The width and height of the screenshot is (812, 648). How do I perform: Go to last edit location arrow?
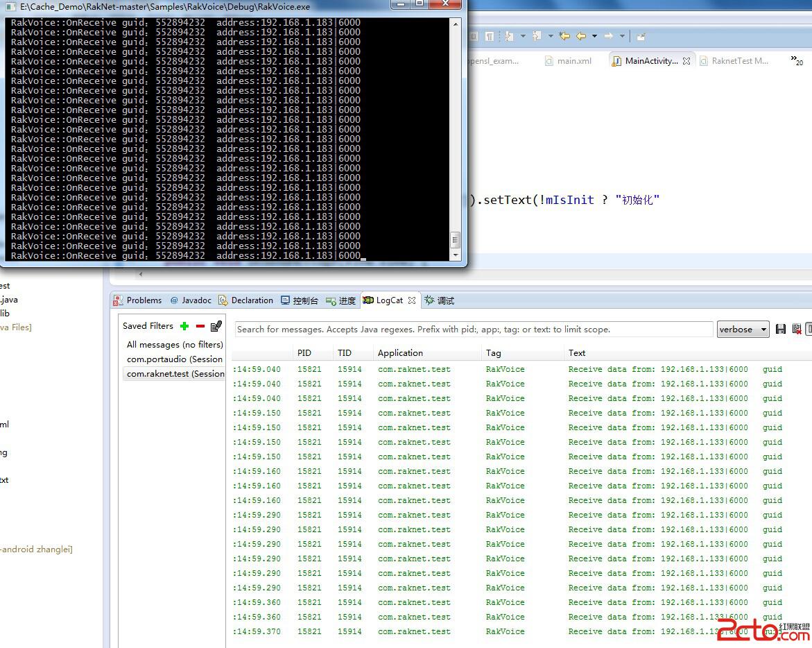click(564, 36)
